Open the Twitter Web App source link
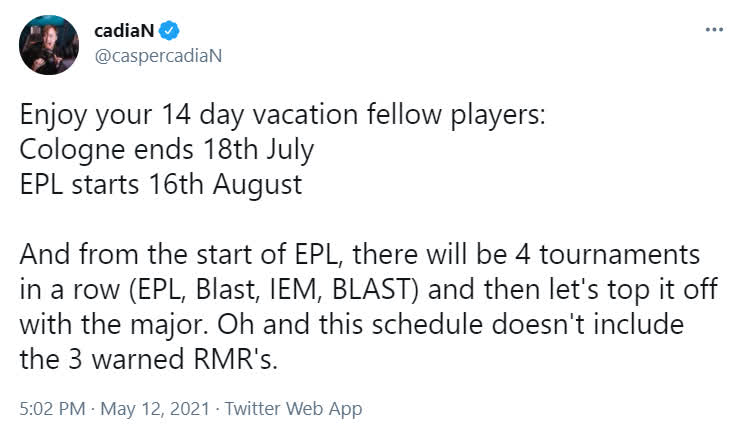 tap(293, 409)
